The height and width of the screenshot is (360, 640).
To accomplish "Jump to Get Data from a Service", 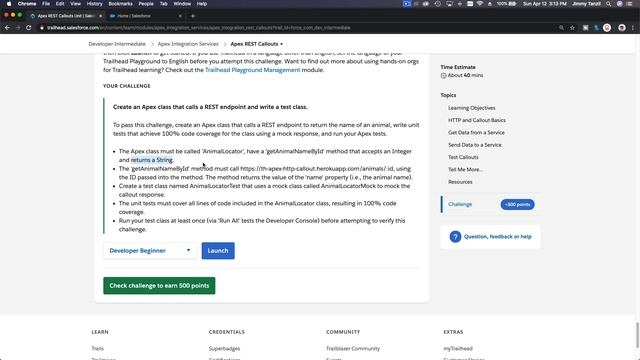I will pyautogui.click(x=476, y=133).
